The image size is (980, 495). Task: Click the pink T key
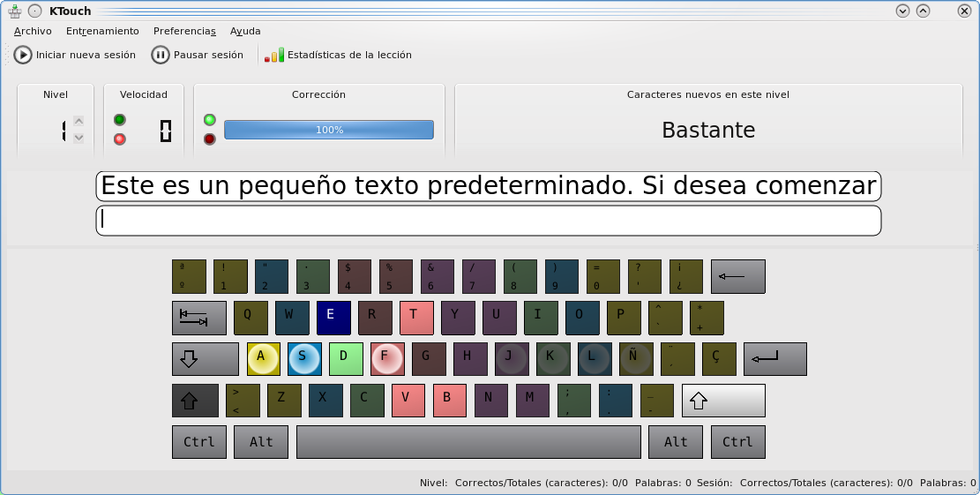point(417,318)
